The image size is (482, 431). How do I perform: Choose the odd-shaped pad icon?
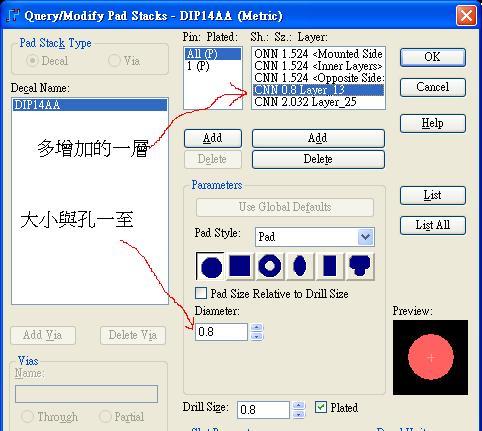pos(360,266)
